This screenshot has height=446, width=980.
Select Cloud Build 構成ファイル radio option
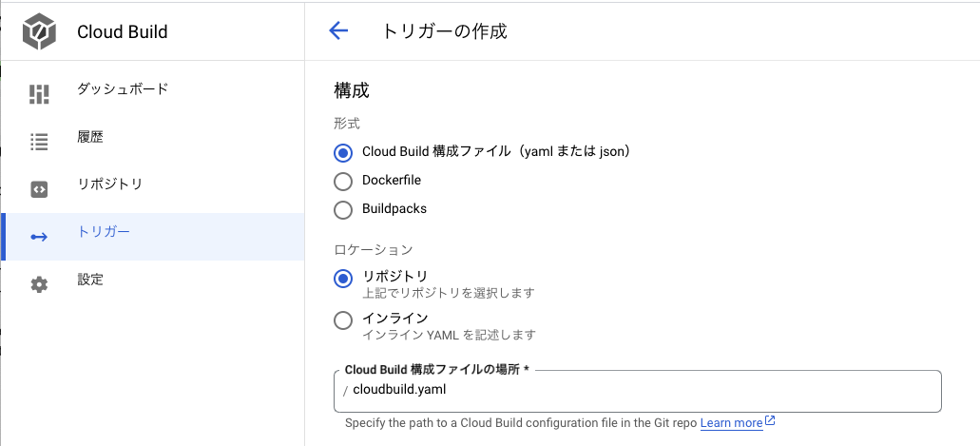pyautogui.click(x=343, y=152)
